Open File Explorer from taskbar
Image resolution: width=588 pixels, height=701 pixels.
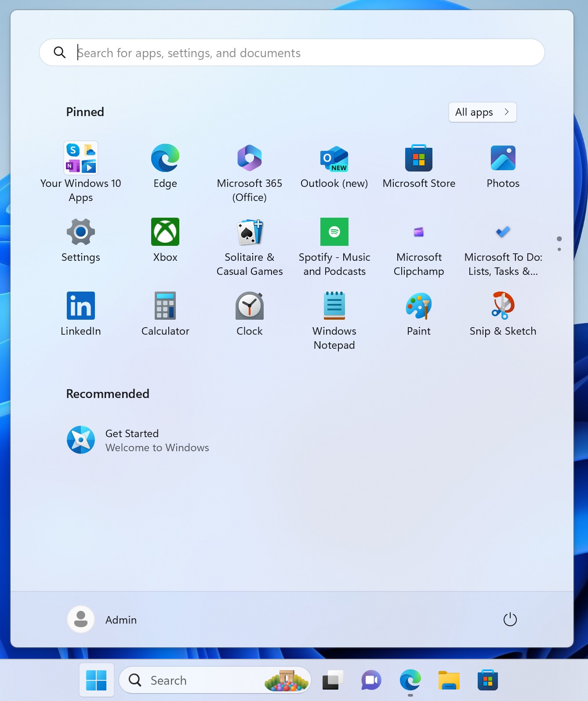point(449,680)
